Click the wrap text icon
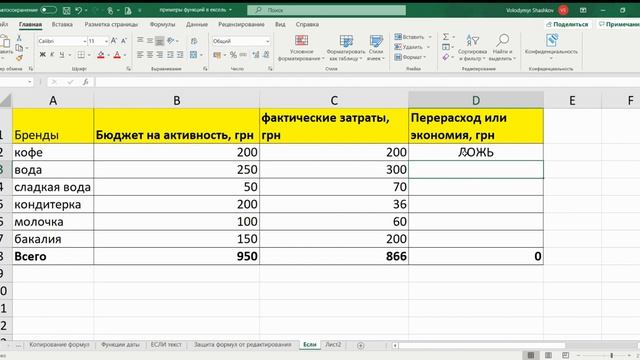The height and width of the screenshot is (360, 640). [x=194, y=40]
